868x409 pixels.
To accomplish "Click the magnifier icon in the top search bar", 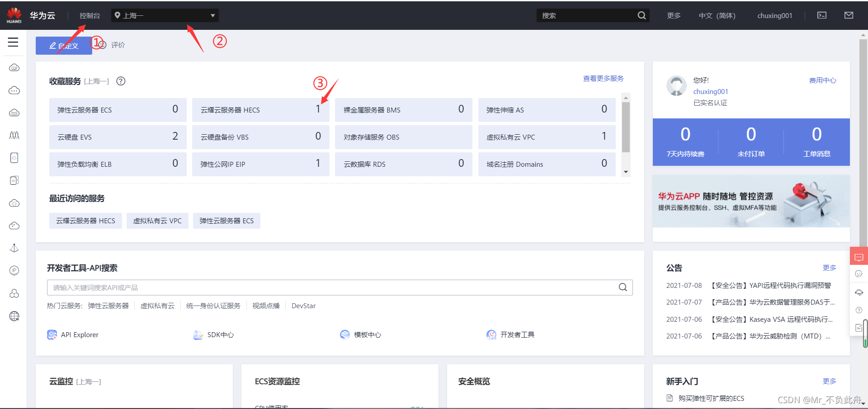I will tap(642, 15).
